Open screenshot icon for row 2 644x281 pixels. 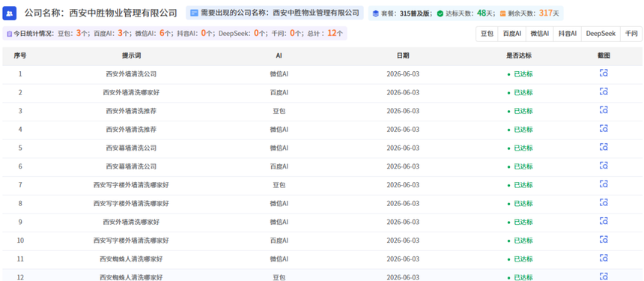click(x=604, y=91)
